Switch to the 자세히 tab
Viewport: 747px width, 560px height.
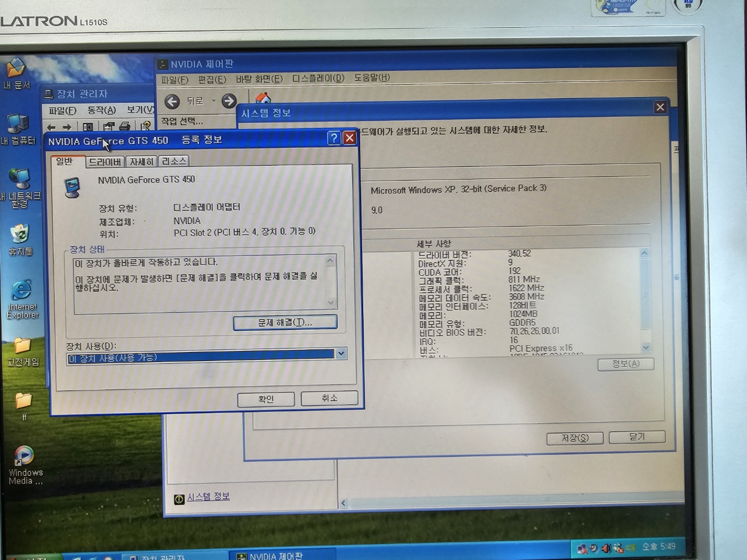point(141,161)
